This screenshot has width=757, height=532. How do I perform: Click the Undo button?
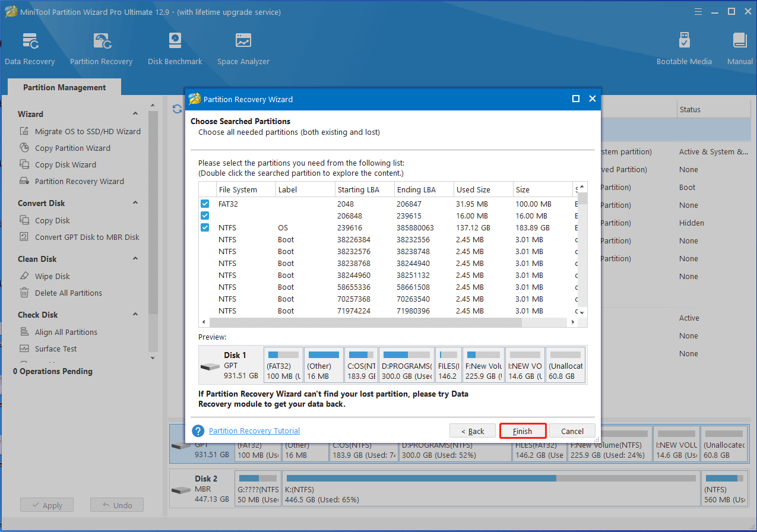click(117, 505)
